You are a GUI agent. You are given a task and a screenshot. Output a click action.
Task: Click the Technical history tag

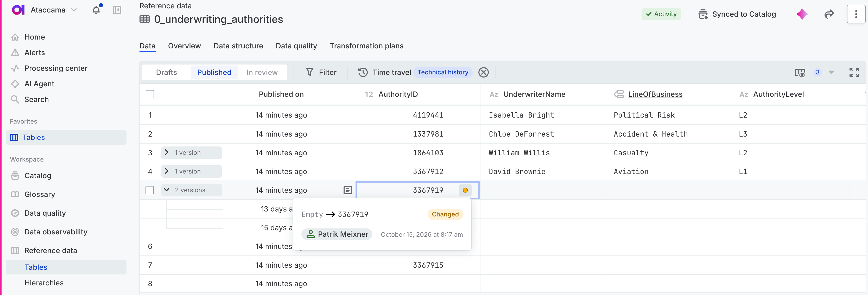click(443, 72)
